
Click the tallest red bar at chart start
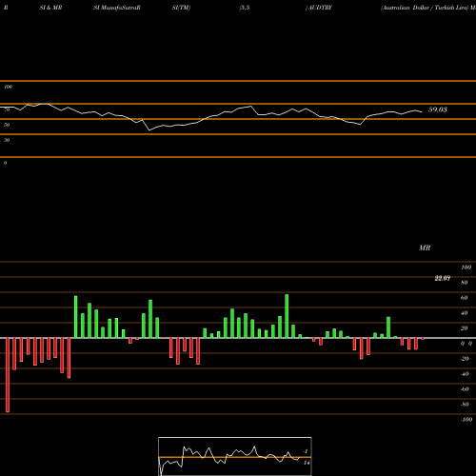(8, 375)
